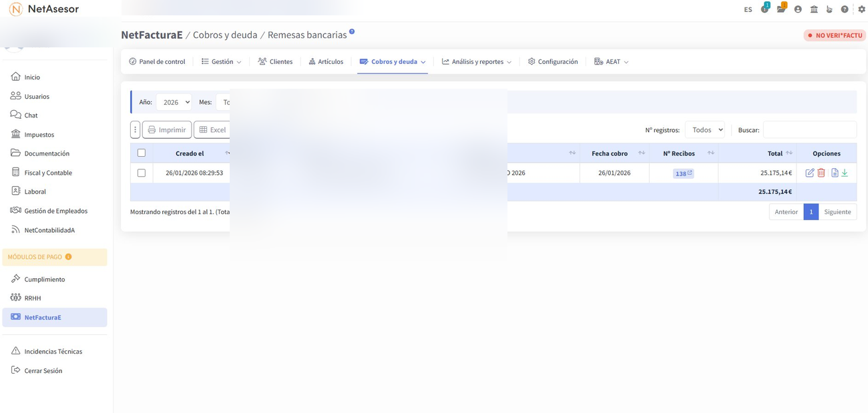
Task: Open the Año 2026 dropdown
Action: tap(174, 102)
